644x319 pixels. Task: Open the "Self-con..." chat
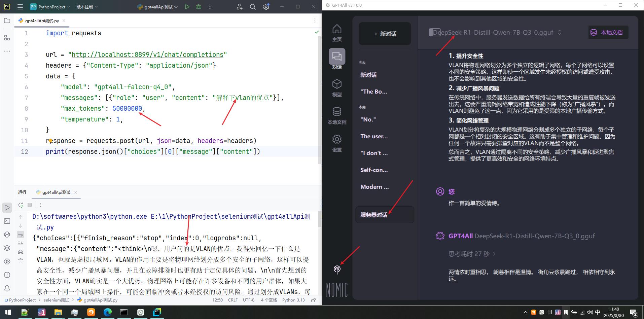click(x=385, y=170)
